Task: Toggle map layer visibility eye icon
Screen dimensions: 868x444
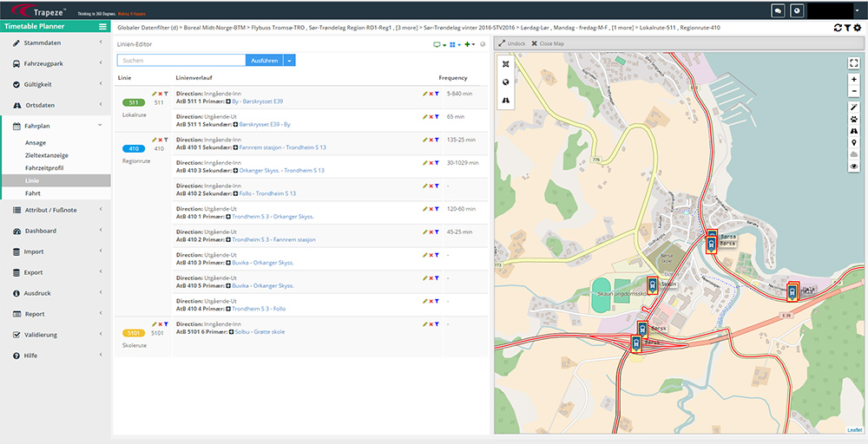Action: [x=854, y=166]
